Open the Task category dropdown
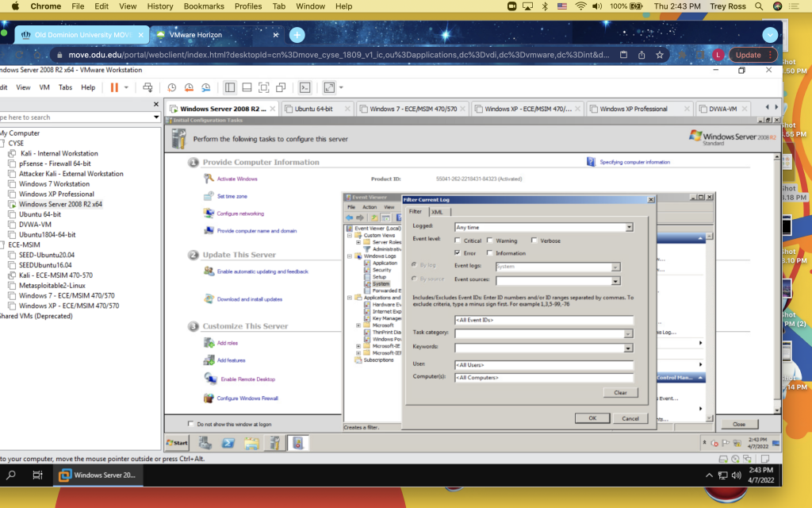This screenshot has height=508, width=812. 628,334
